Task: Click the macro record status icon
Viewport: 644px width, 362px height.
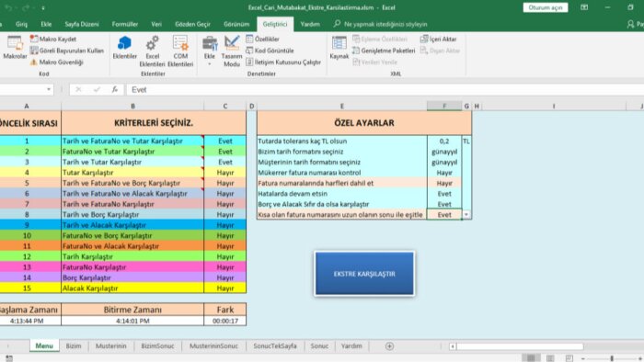Action: (x=9, y=358)
